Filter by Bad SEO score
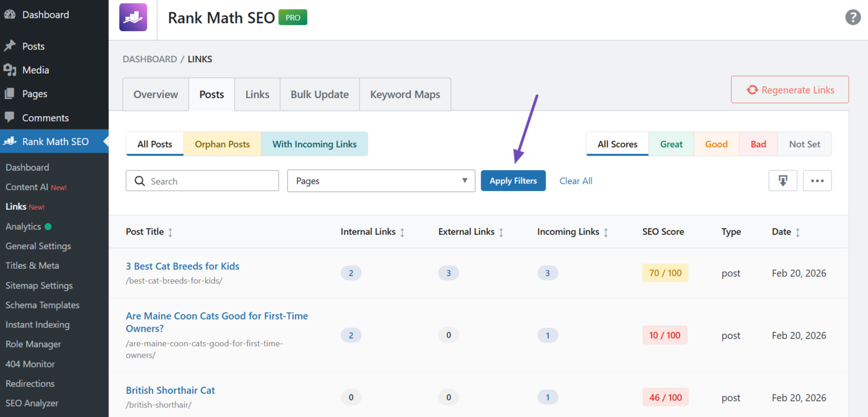 [x=758, y=144]
